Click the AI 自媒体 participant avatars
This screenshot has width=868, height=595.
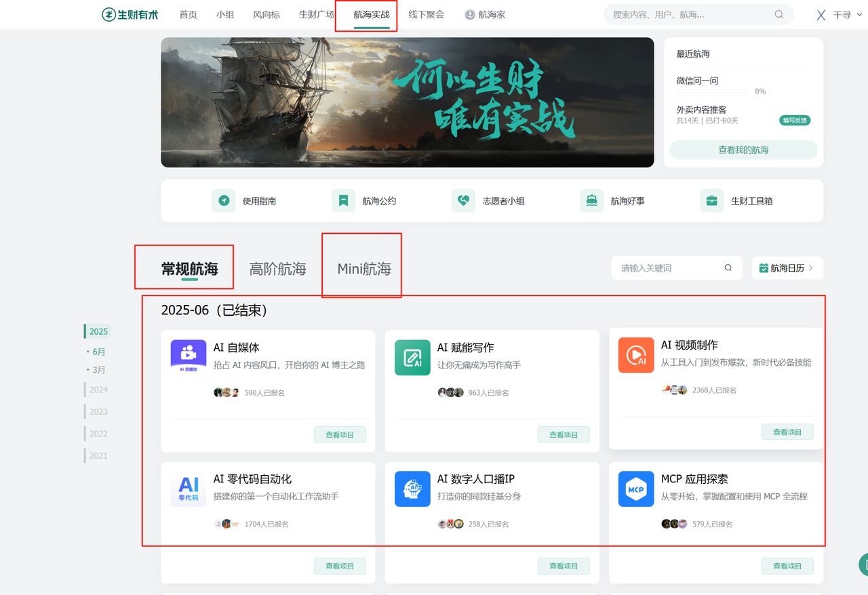[226, 392]
